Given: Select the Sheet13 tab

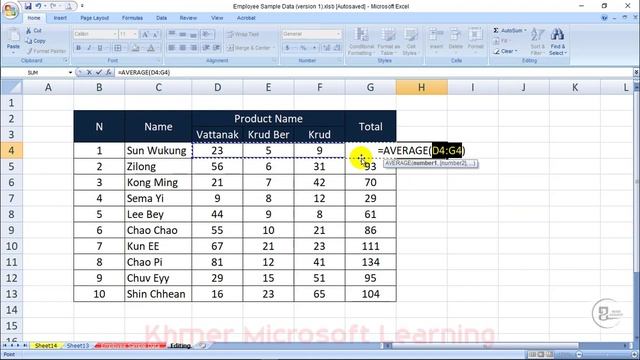Looking at the screenshot, I should pos(78,346).
